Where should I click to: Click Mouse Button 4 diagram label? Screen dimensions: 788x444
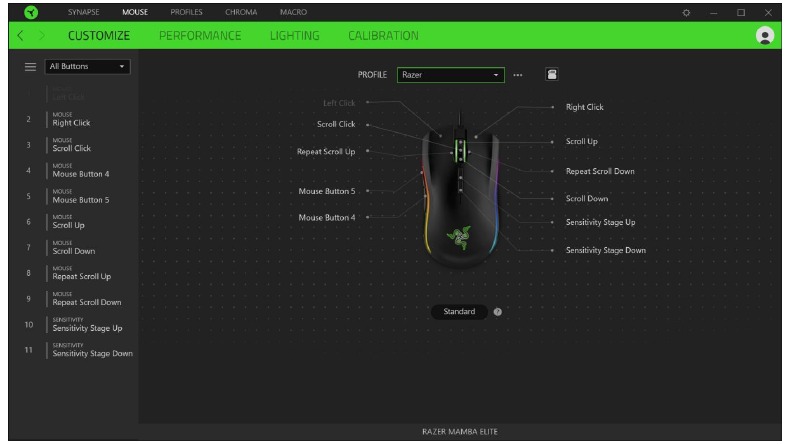pyautogui.click(x=327, y=218)
